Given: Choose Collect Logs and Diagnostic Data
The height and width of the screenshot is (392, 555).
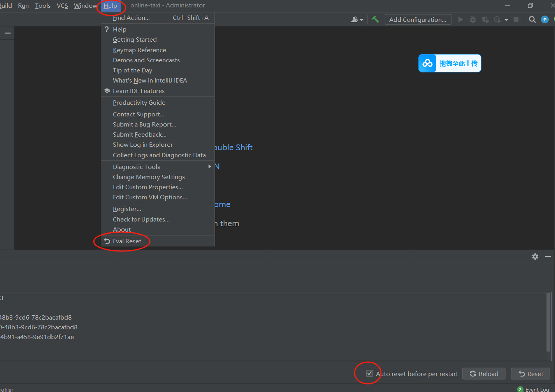Looking at the screenshot, I should [158, 155].
